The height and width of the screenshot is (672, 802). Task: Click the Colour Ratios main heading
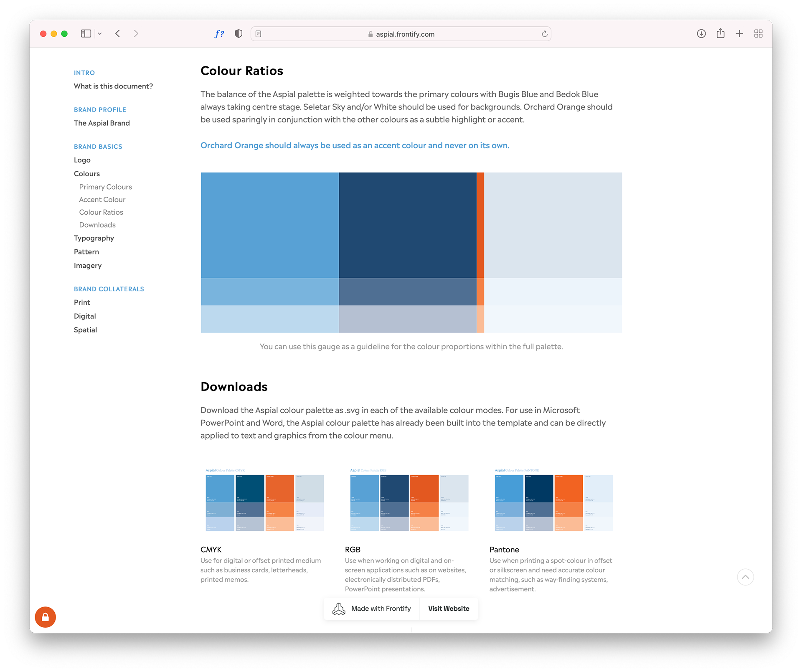[242, 71]
